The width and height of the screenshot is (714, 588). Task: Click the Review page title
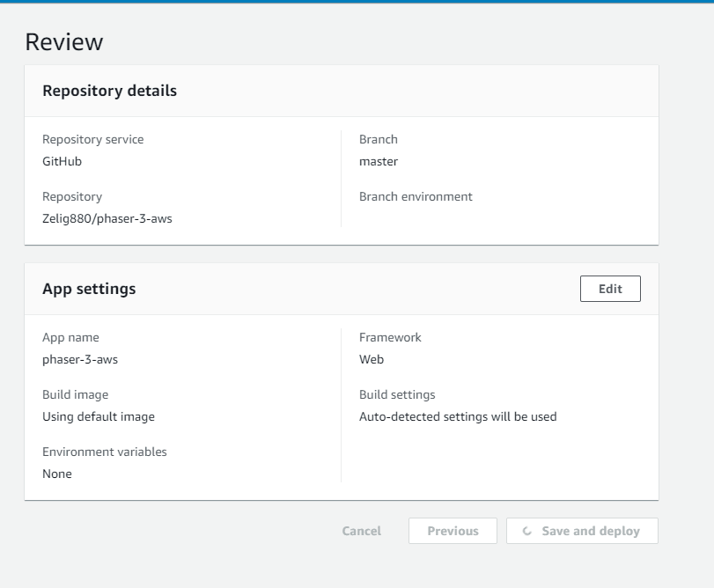[x=64, y=42]
